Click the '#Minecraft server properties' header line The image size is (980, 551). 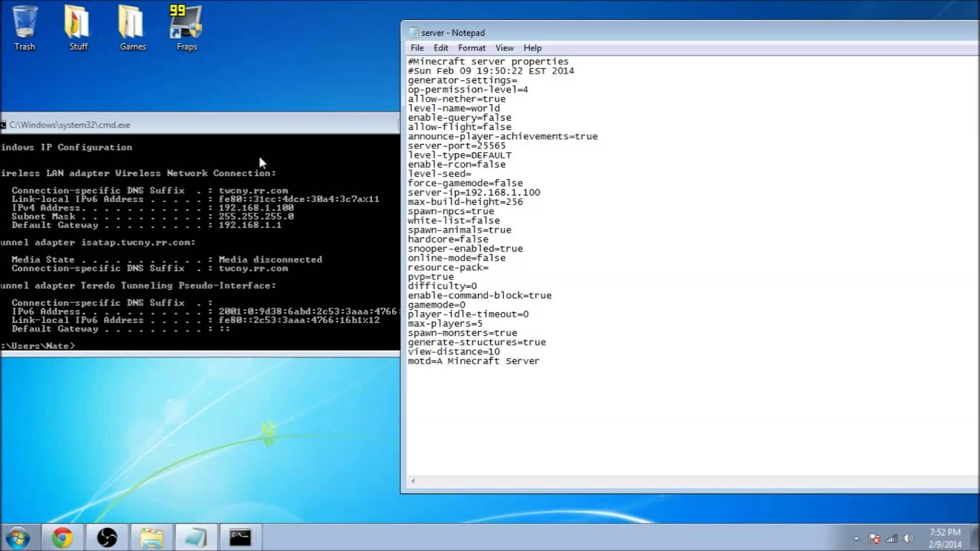point(488,61)
